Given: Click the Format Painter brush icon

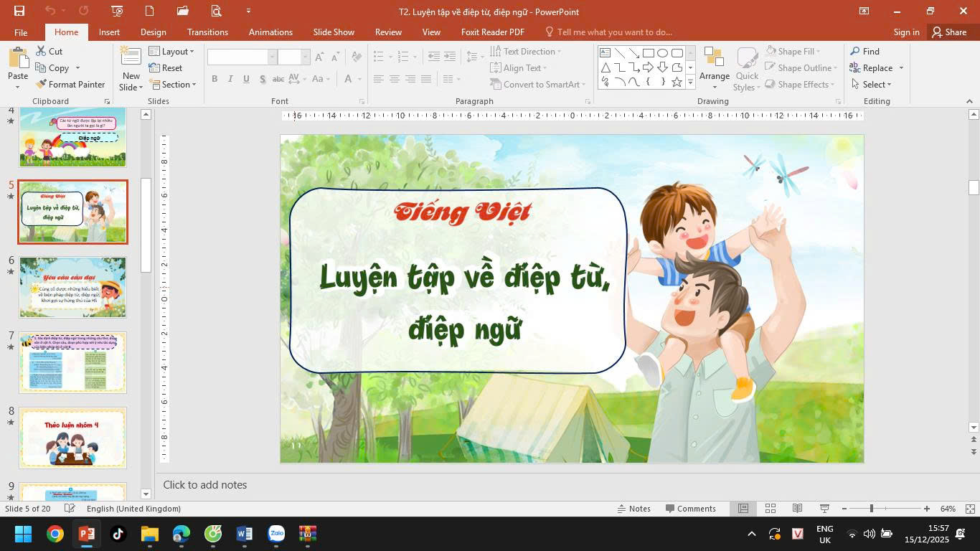Looking at the screenshot, I should click(42, 85).
